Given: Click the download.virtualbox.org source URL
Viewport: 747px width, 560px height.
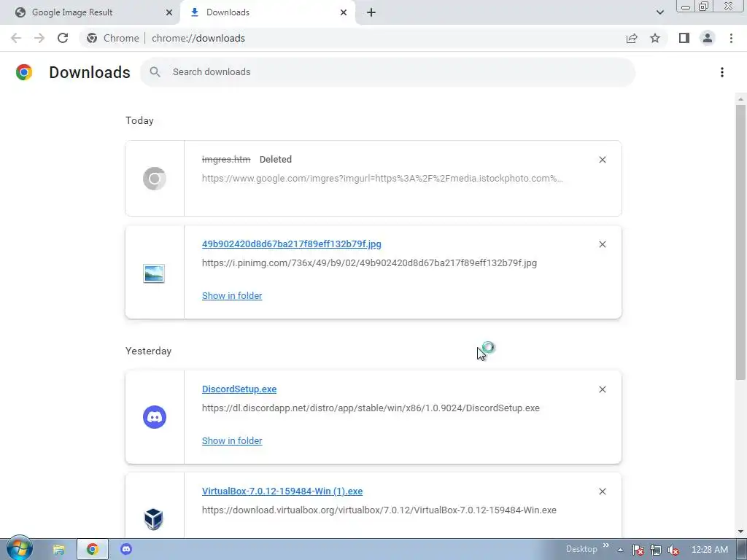Looking at the screenshot, I should pos(379,510).
